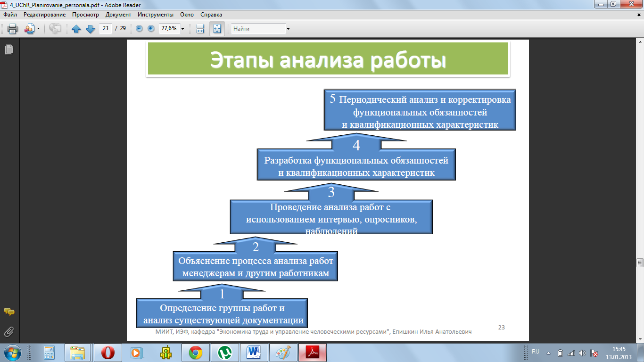Click the greyed-out web conference icon

55,29
